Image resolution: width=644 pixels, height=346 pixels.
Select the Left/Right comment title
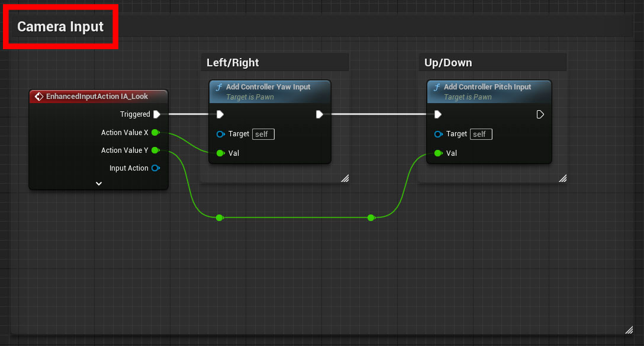coord(233,62)
